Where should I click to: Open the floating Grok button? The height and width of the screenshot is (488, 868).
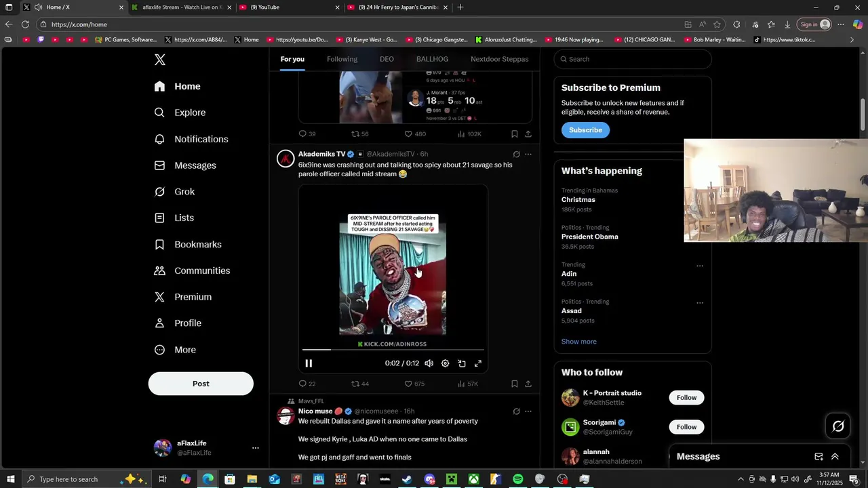(x=838, y=426)
